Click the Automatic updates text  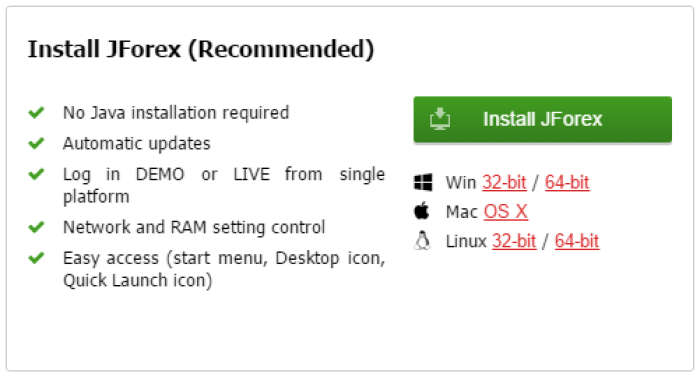(x=137, y=143)
